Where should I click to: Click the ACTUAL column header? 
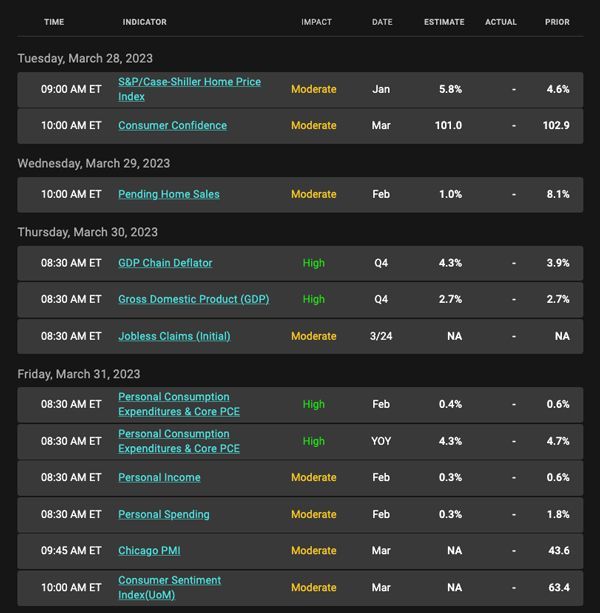coord(501,22)
